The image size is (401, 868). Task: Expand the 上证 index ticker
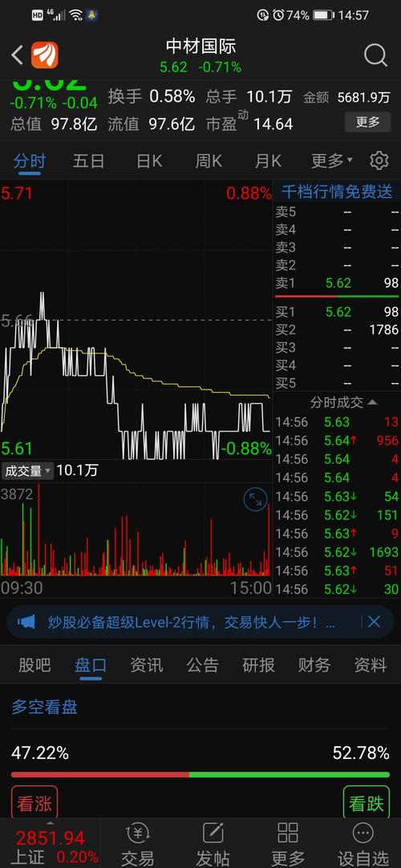(50, 844)
